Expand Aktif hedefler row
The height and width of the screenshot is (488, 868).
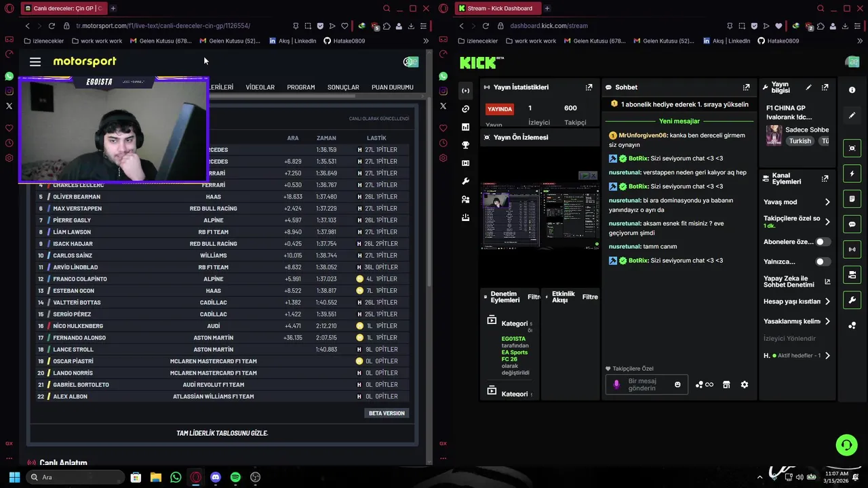827,356
